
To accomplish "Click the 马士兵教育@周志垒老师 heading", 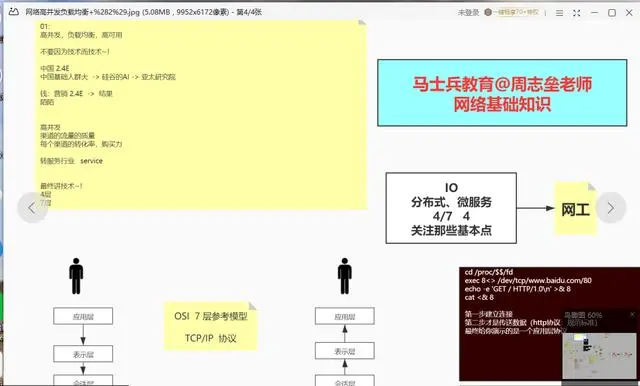I will pos(502,84).
